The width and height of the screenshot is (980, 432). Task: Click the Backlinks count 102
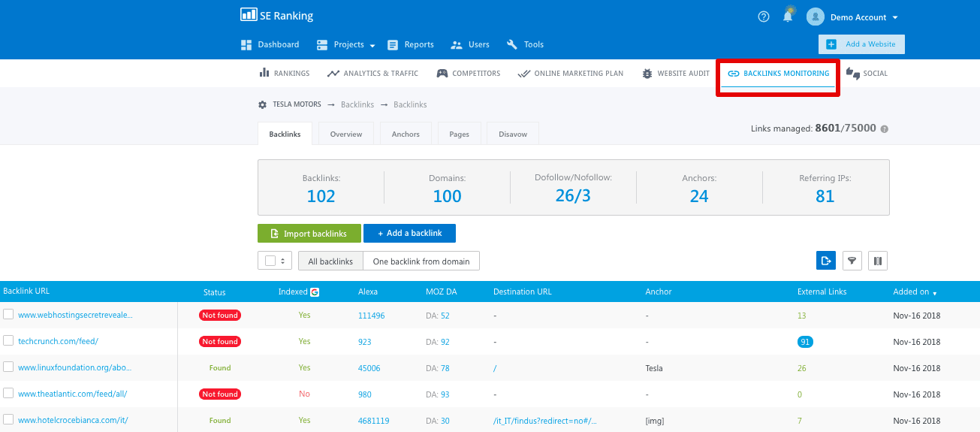point(321,196)
